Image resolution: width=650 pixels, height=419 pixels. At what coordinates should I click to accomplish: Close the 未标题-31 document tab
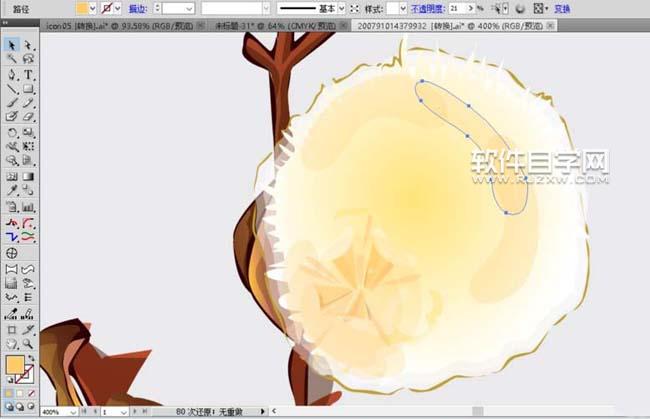click(x=343, y=26)
